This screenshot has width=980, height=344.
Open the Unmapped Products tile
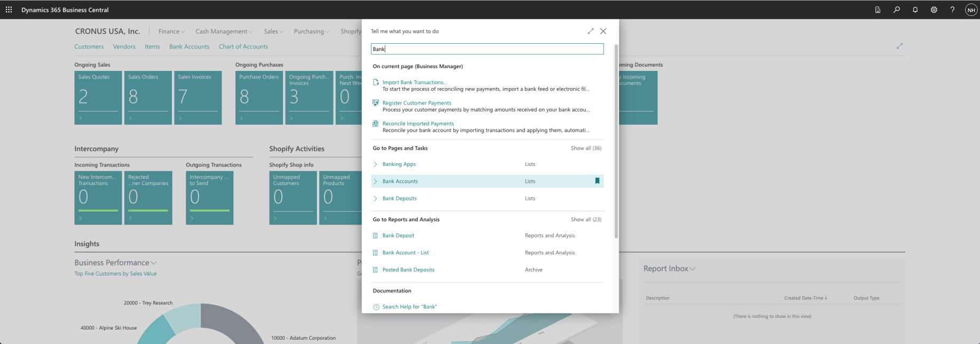[x=341, y=198]
